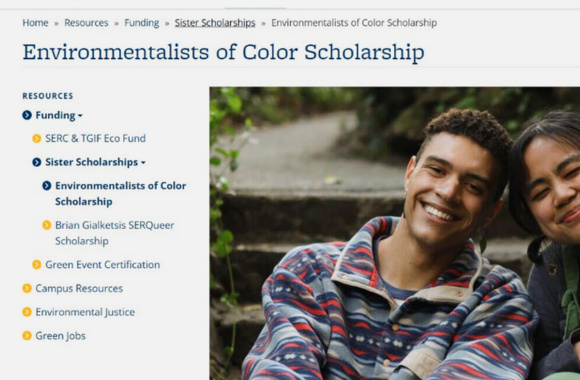Screen dimensions: 580x380
Task: Click the orange arrow icon beside SERC & TGIF Eco Fund
Action: [37, 138]
